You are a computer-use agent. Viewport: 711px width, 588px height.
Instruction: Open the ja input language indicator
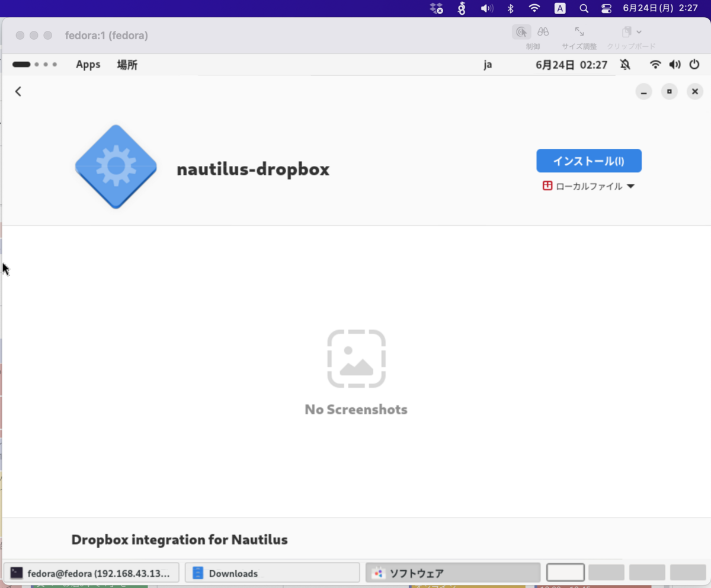(x=488, y=65)
